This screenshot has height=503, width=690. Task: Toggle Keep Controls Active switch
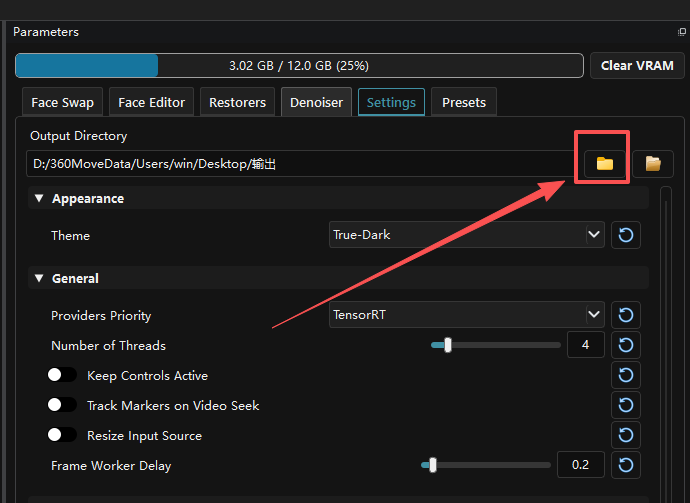(x=62, y=375)
